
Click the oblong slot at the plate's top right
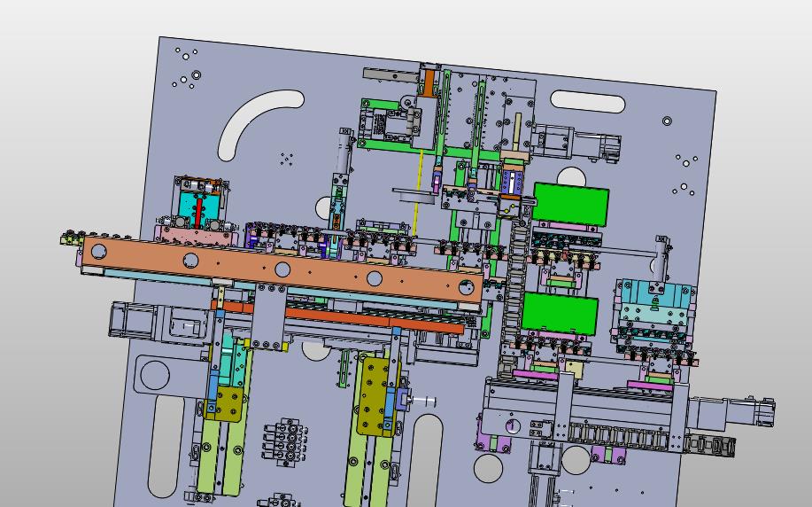pos(588,102)
